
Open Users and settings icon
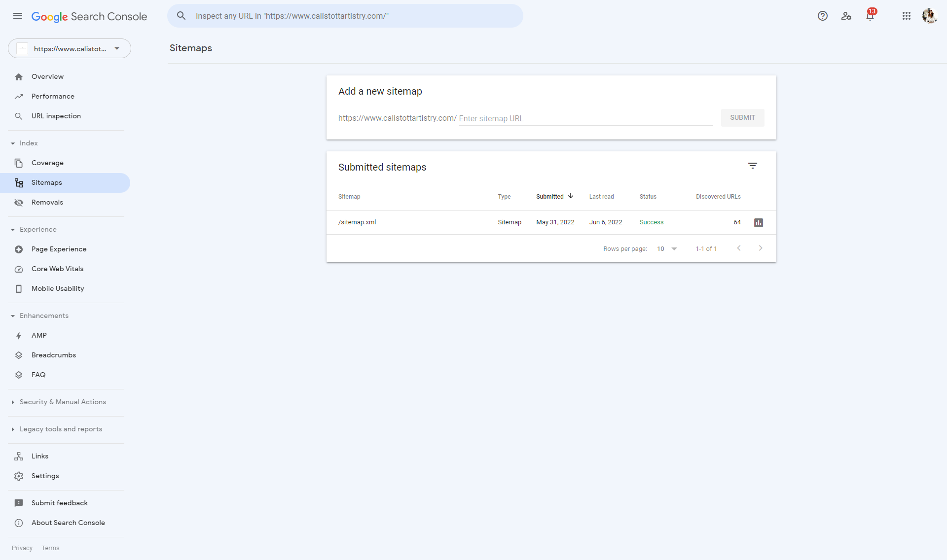pos(846,16)
